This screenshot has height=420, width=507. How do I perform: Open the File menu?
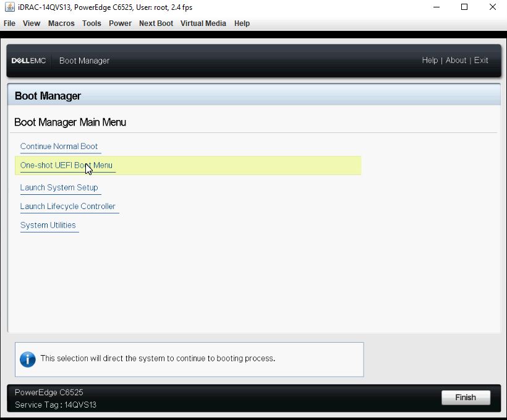point(9,24)
